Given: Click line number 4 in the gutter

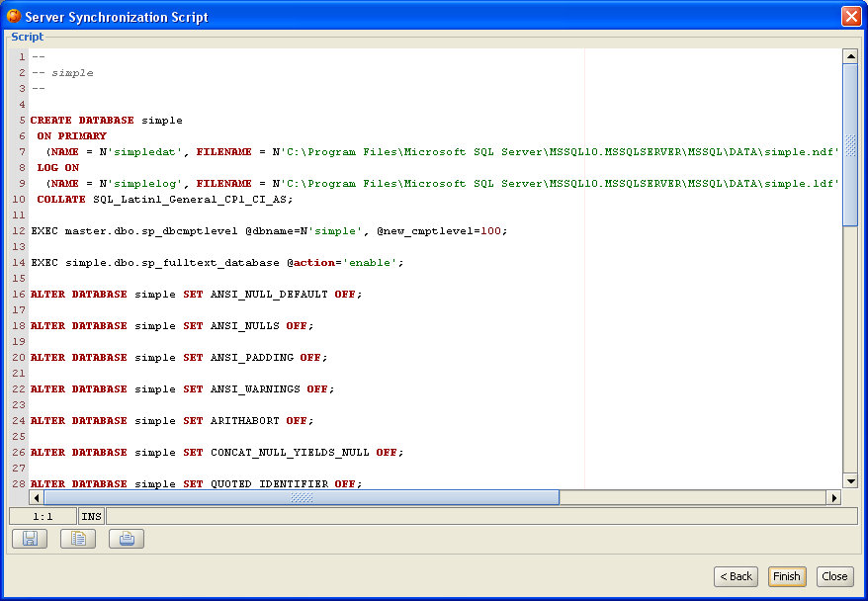Looking at the screenshot, I should [22, 104].
